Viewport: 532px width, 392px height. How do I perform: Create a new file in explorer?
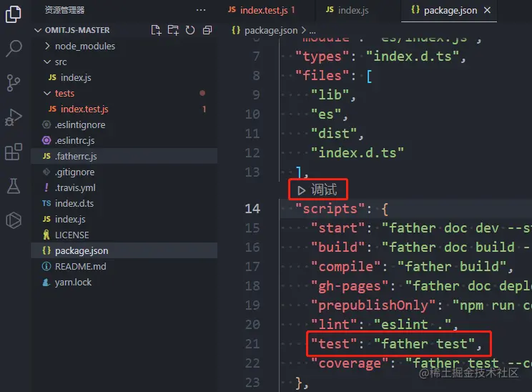(x=156, y=30)
